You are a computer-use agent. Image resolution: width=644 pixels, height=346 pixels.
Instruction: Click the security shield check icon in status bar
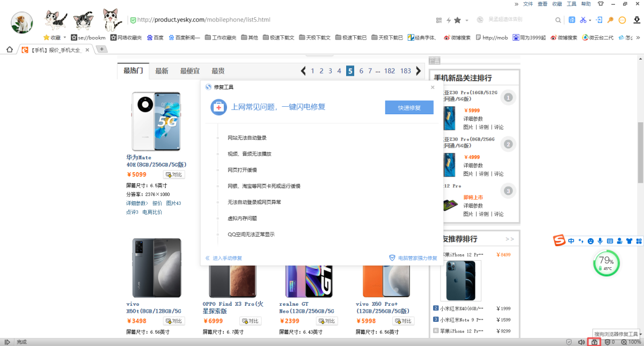point(569,342)
